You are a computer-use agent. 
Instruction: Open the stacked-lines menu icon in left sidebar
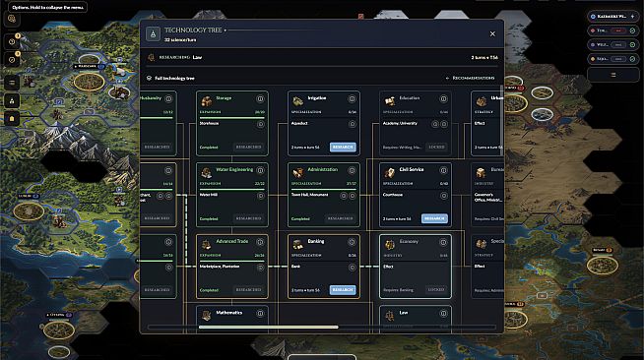tap(12, 83)
